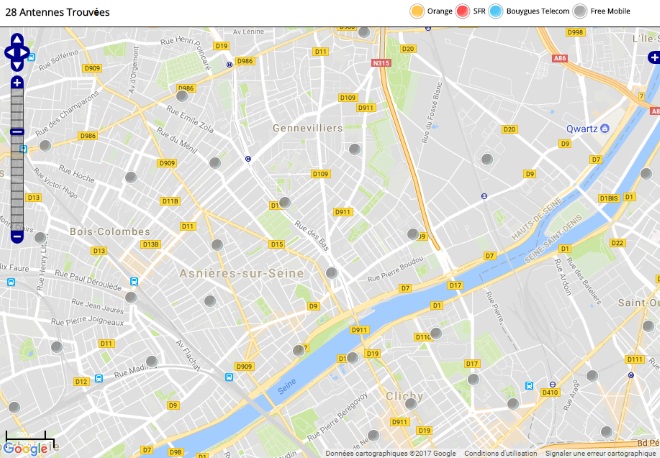Click the train station icon beside the D12 label
Screen dimensions: 660x458
(98, 378)
